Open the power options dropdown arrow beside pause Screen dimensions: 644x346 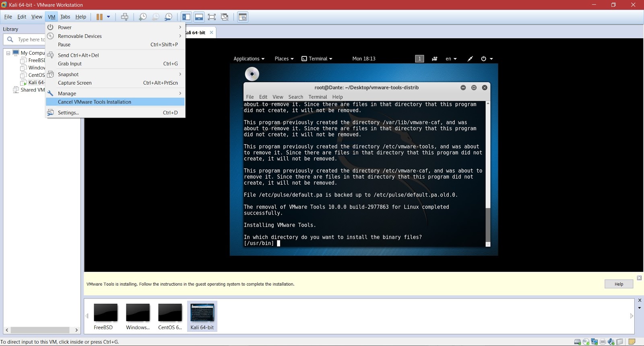click(x=108, y=17)
